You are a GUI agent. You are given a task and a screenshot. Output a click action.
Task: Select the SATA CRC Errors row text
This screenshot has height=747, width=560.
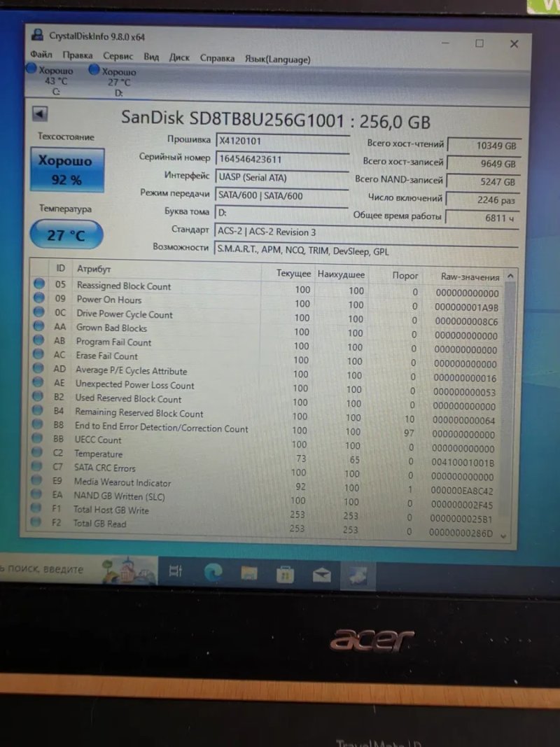(105, 468)
